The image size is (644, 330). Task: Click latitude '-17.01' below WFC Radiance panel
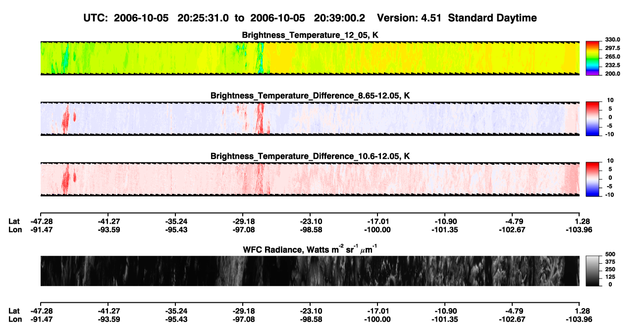coord(377,311)
